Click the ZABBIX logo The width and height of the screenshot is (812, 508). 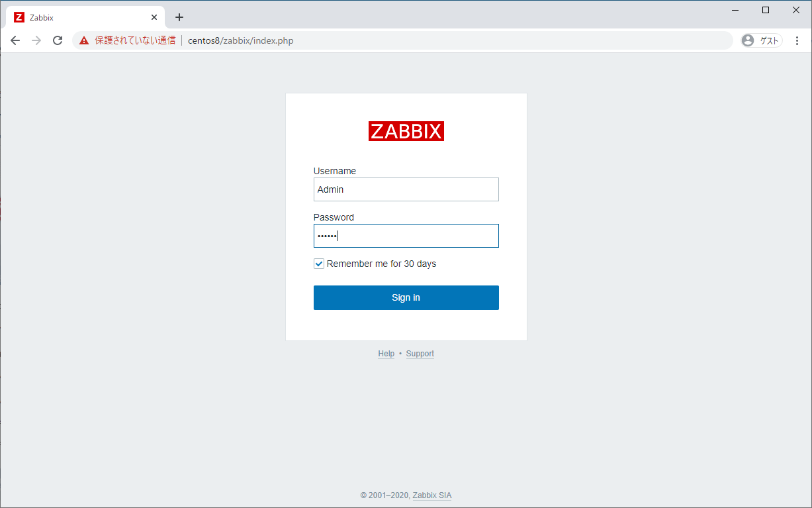click(406, 131)
